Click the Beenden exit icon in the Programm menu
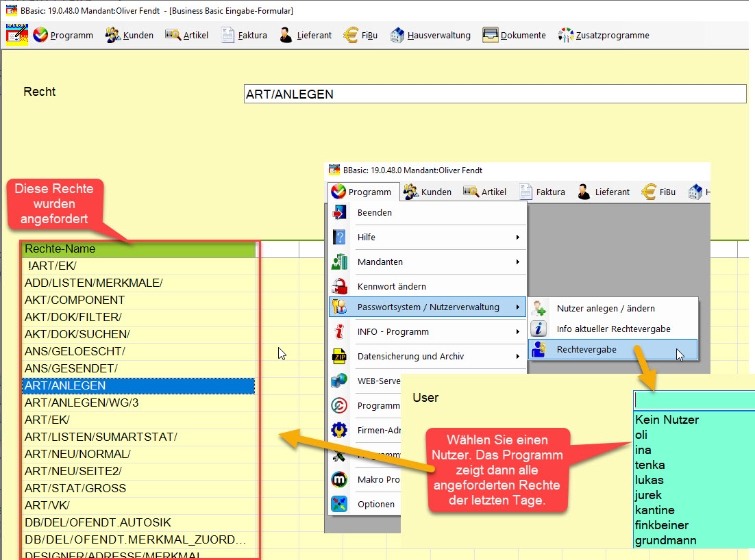Screen dimensions: 755x560 point(339,212)
